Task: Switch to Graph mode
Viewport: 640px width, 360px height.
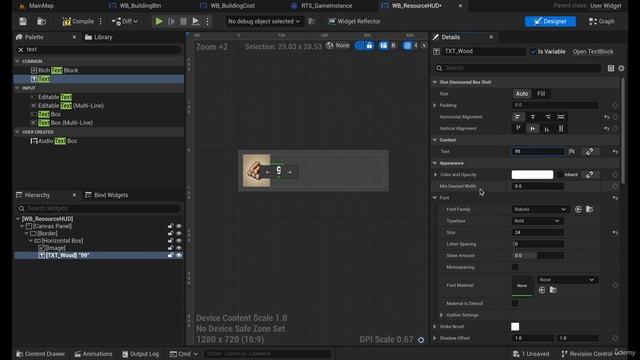Action: click(x=602, y=21)
